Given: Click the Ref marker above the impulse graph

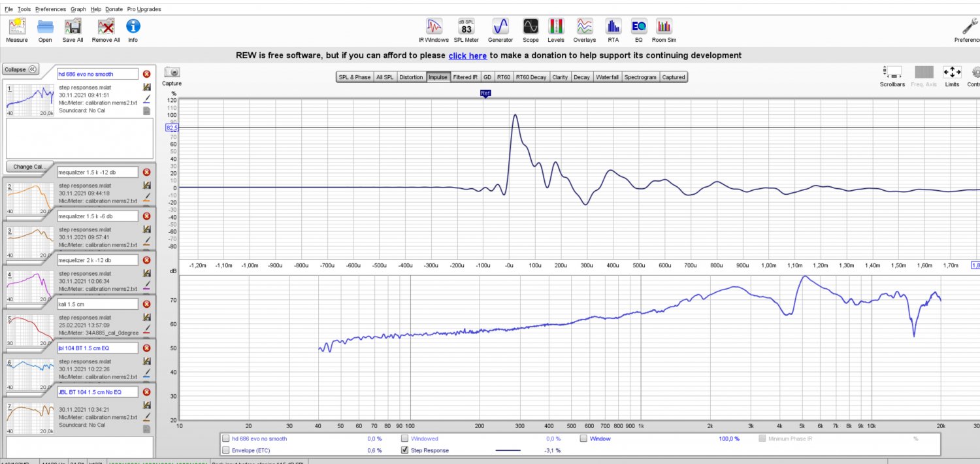Looking at the screenshot, I should tap(485, 93).
